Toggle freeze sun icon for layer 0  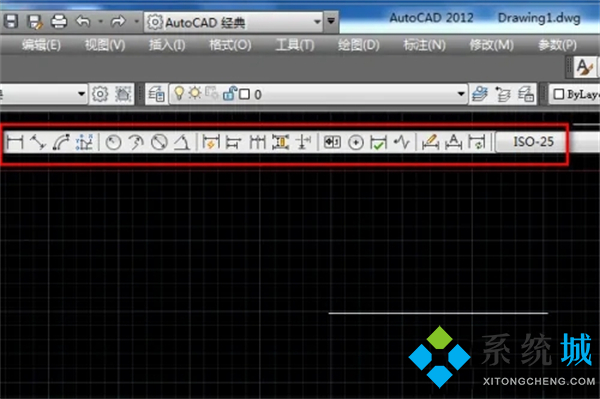[x=195, y=93]
